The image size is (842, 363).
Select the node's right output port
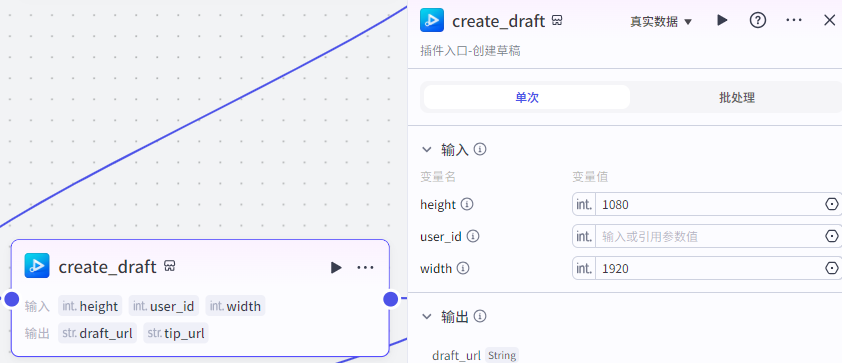390,299
